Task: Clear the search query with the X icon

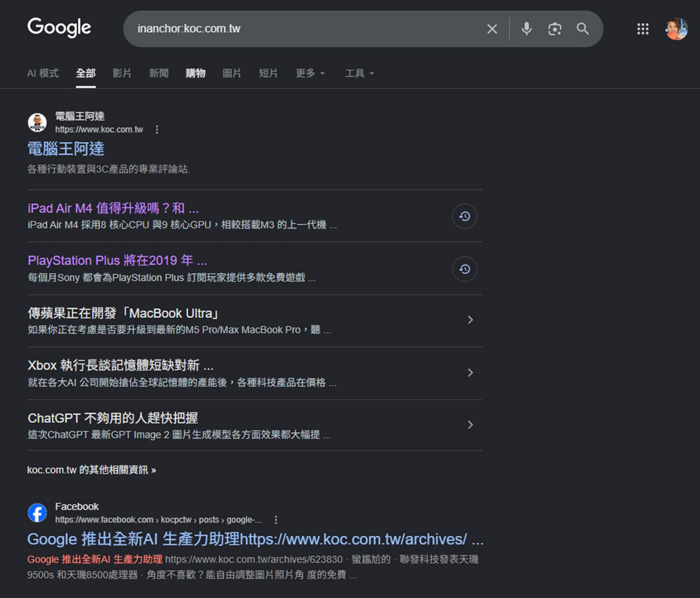Action: point(492,29)
